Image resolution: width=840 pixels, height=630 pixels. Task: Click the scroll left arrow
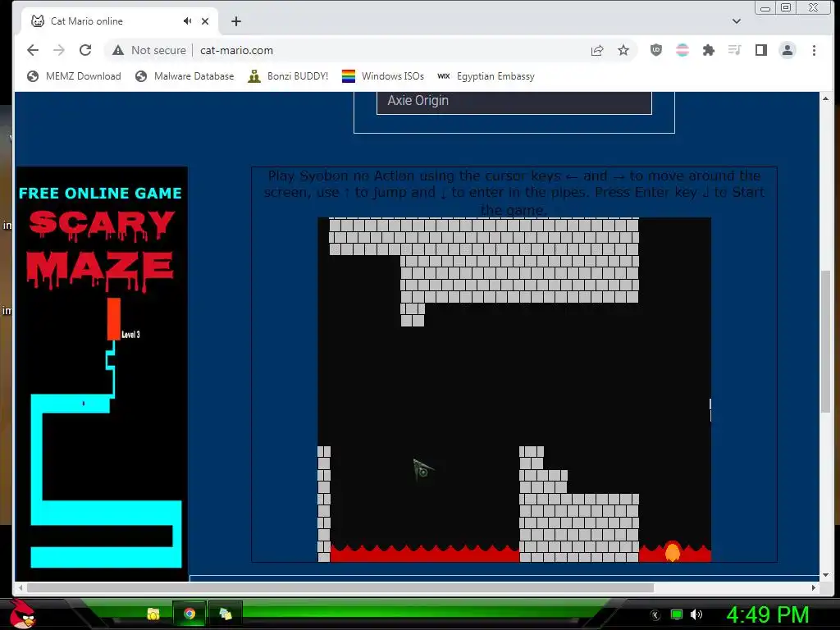tap(21, 587)
